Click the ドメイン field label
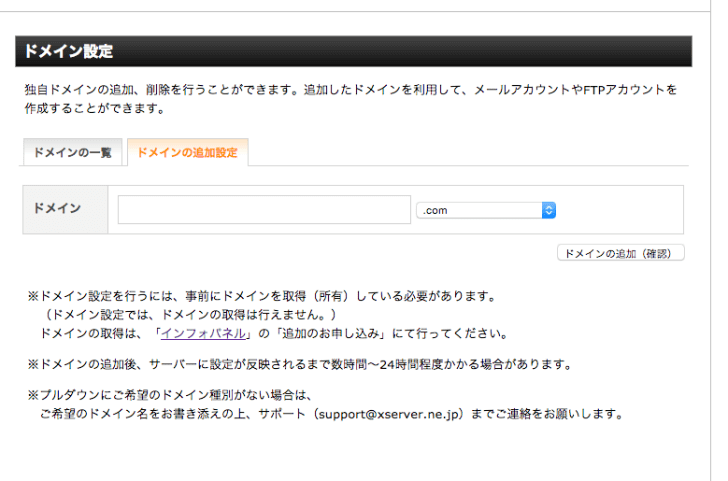Image resolution: width=728 pixels, height=481 pixels. click(x=58, y=208)
